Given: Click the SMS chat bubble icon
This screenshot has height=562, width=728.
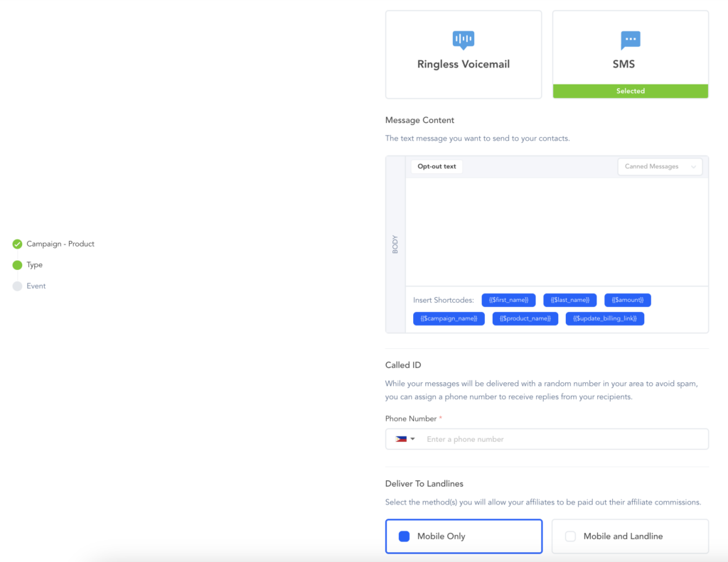Looking at the screenshot, I should (630, 39).
